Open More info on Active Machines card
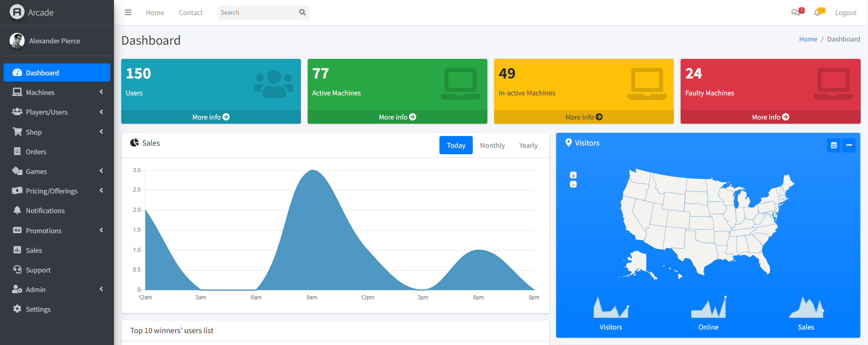868x345 pixels. coord(398,117)
